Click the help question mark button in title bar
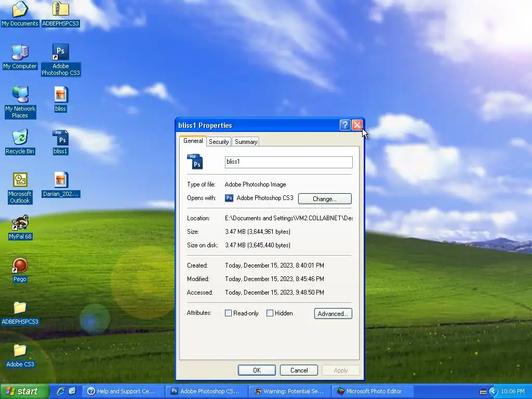 [345, 125]
